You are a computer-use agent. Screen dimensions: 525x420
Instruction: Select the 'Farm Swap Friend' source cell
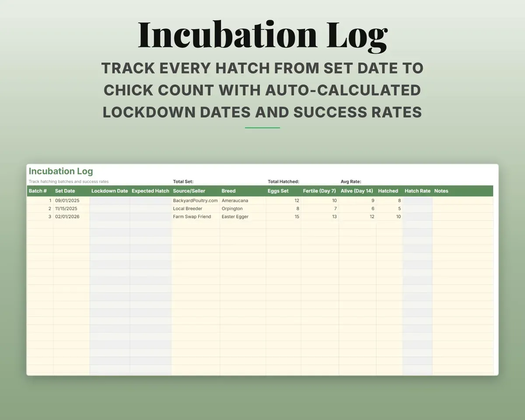pos(196,217)
